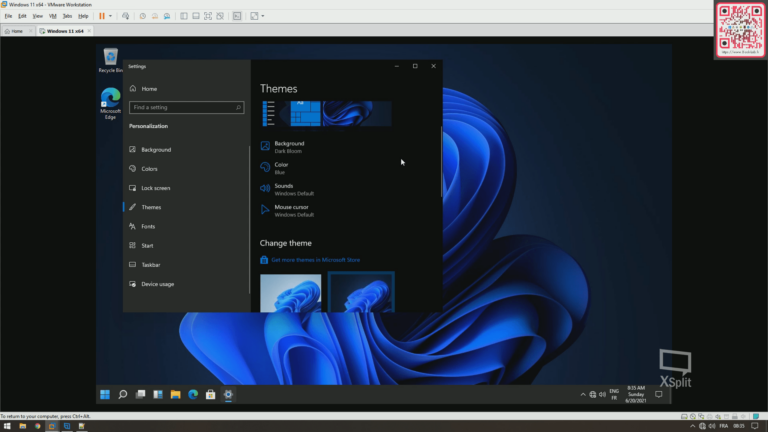Open the File menu in VMware Workstation
768x432 pixels.
8,16
